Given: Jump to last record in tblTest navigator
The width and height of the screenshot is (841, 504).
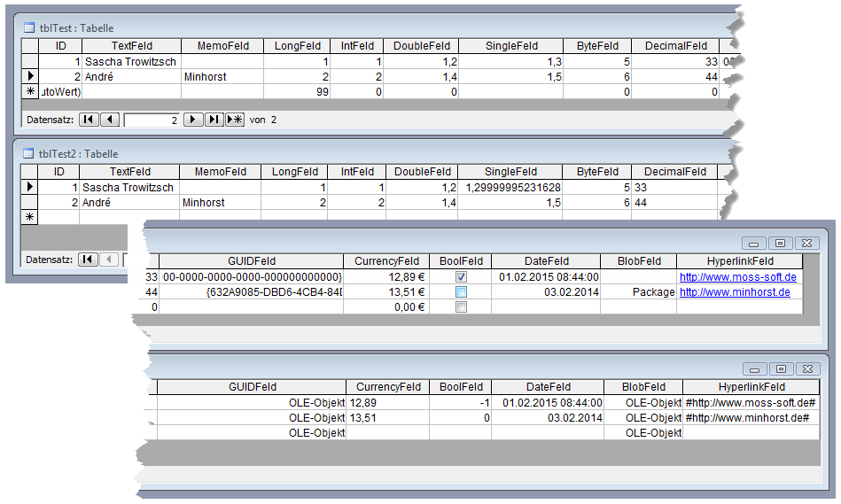Looking at the screenshot, I should coord(214,120).
